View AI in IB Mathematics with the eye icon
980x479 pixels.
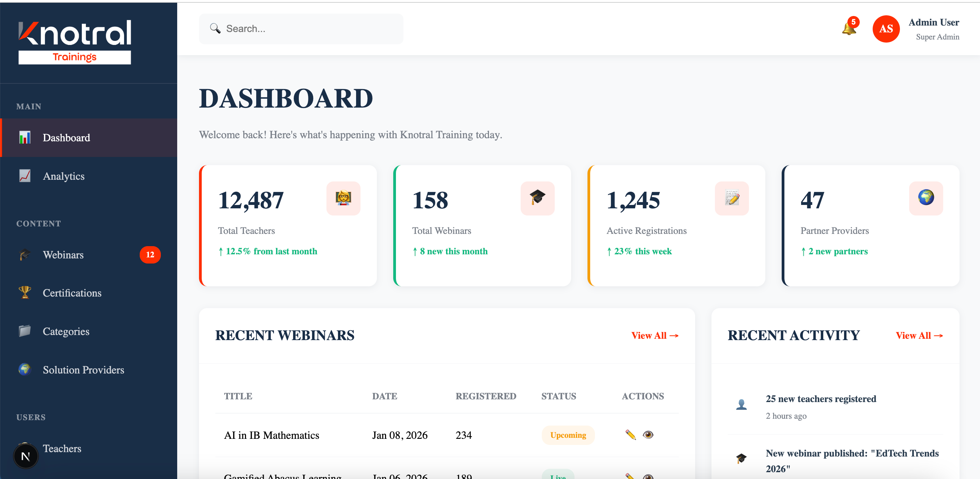click(648, 434)
